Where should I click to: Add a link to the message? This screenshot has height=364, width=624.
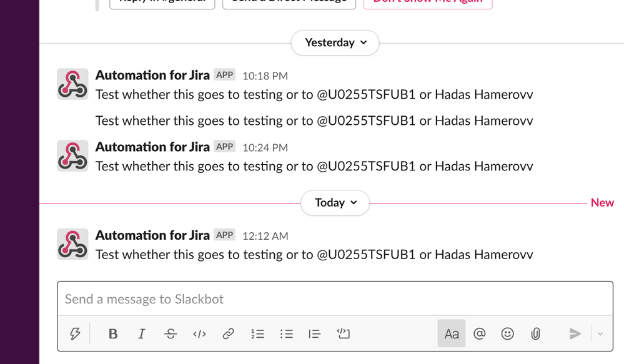[x=227, y=333]
